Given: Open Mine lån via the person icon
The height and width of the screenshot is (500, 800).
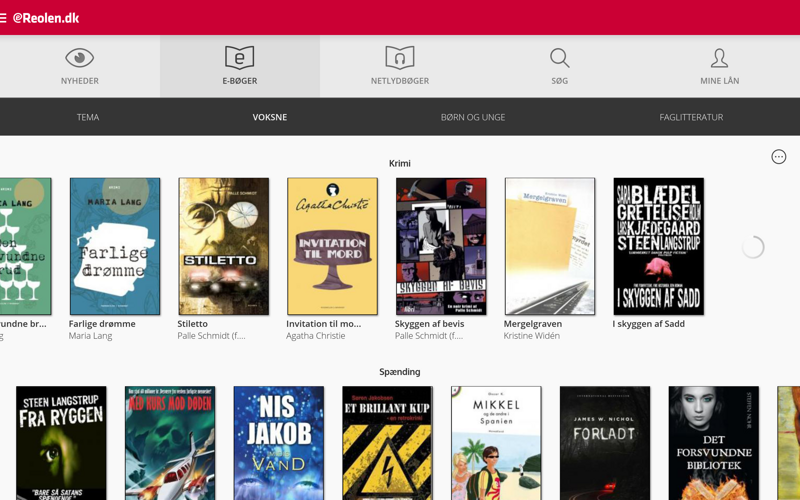Looking at the screenshot, I should pos(719,58).
